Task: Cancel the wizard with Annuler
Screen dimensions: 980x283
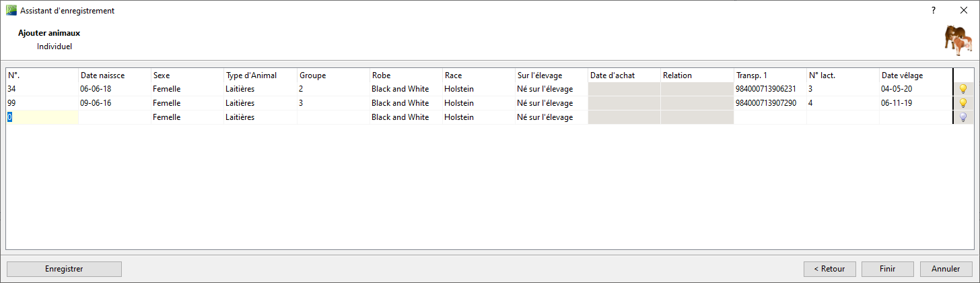Action: click(946, 268)
